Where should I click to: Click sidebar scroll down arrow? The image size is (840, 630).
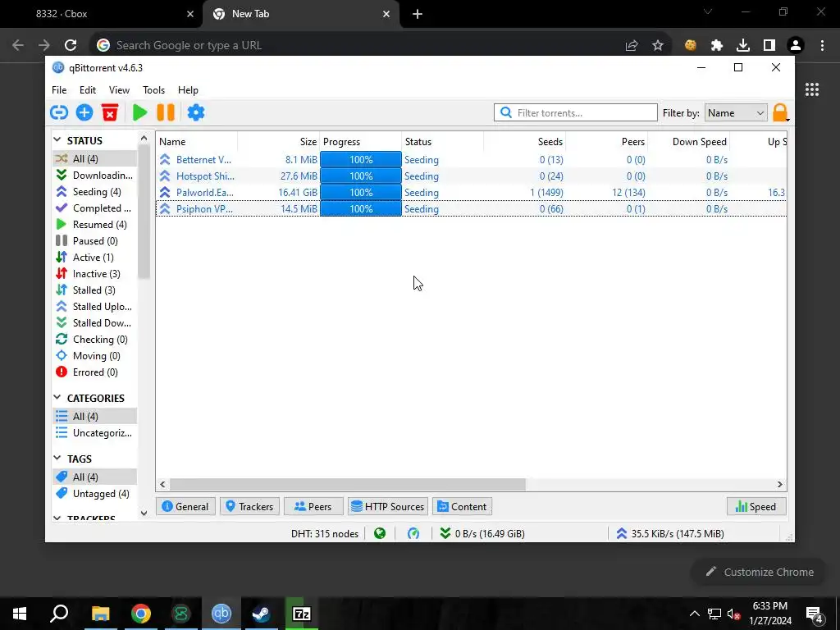click(x=144, y=513)
